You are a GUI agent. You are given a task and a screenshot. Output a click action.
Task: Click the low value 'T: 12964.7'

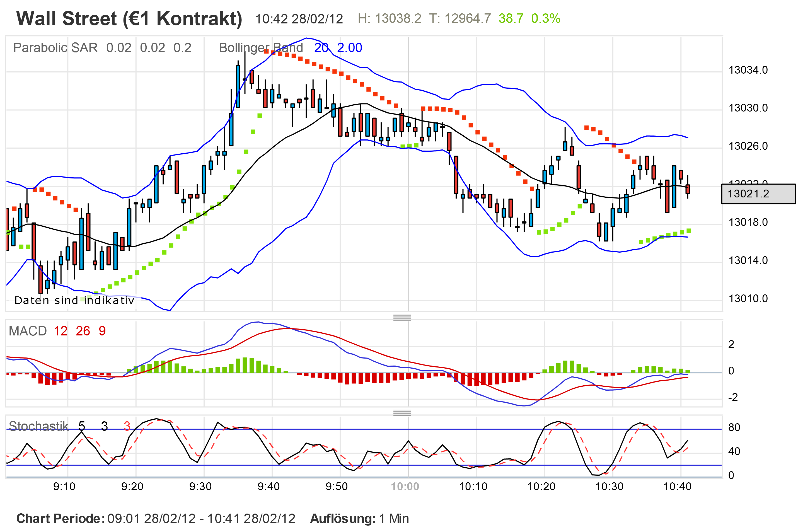pyautogui.click(x=460, y=19)
